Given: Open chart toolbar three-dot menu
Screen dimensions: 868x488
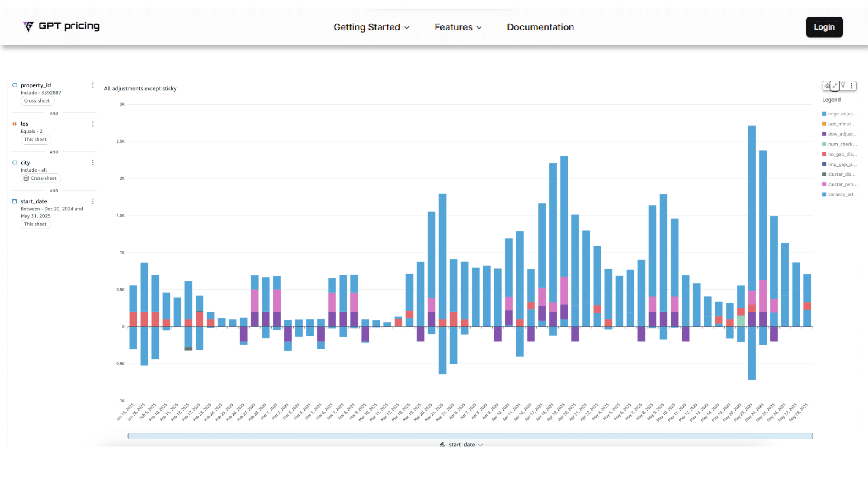Looking at the screenshot, I should pos(852,85).
